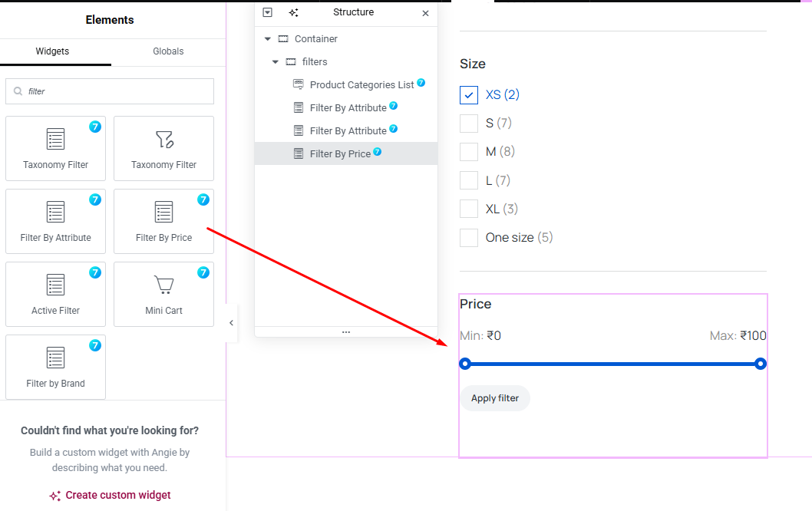The image size is (812, 511).
Task: Collapse the Container tree node
Action: tap(267, 39)
